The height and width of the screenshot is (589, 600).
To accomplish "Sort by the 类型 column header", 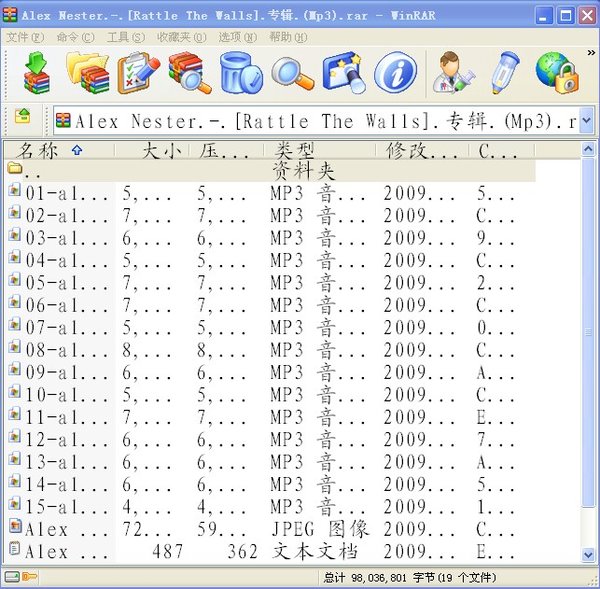I will [320, 150].
